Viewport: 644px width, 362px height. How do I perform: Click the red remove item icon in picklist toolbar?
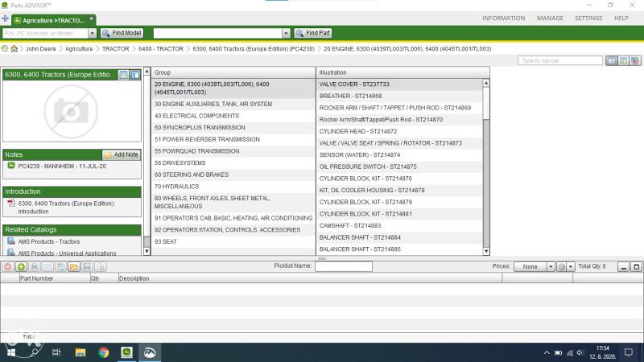[8, 267]
